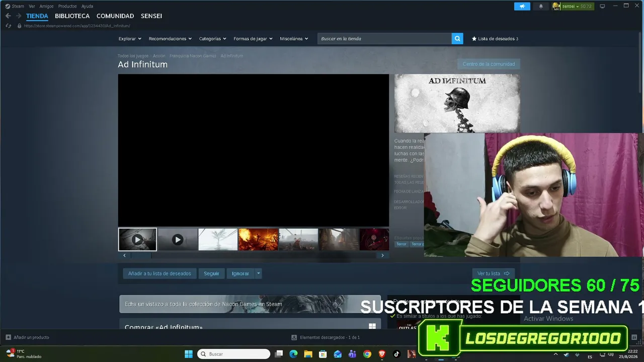Click the Acción breadcrumb link
This screenshot has height=362, width=644.
coord(159,56)
